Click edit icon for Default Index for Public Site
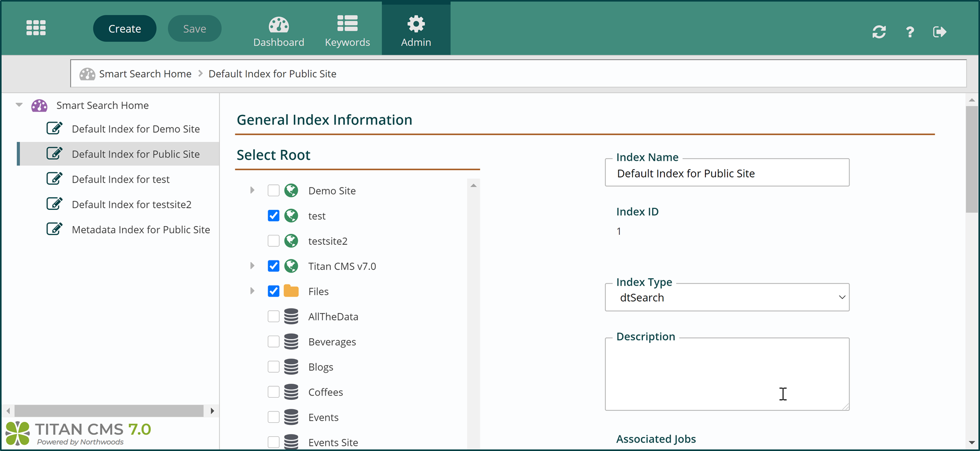This screenshot has height=451, width=980. (54, 153)
